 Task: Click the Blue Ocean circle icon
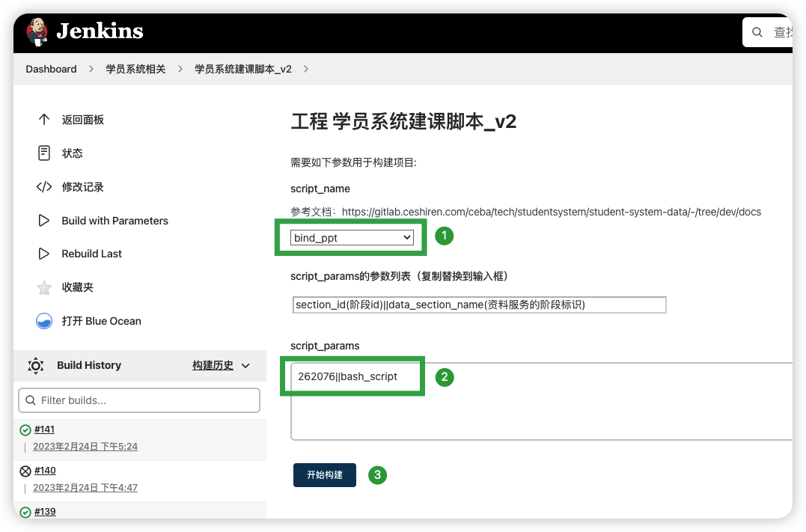pos(44,321)
